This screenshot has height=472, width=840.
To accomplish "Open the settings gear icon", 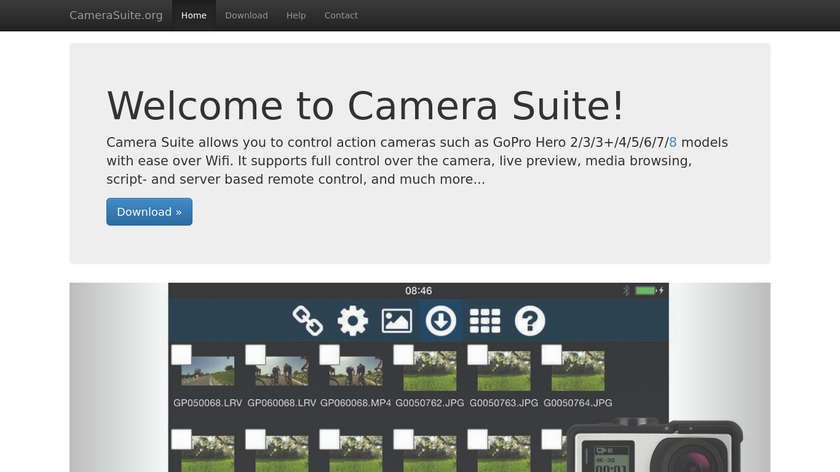I will [352, 321].
